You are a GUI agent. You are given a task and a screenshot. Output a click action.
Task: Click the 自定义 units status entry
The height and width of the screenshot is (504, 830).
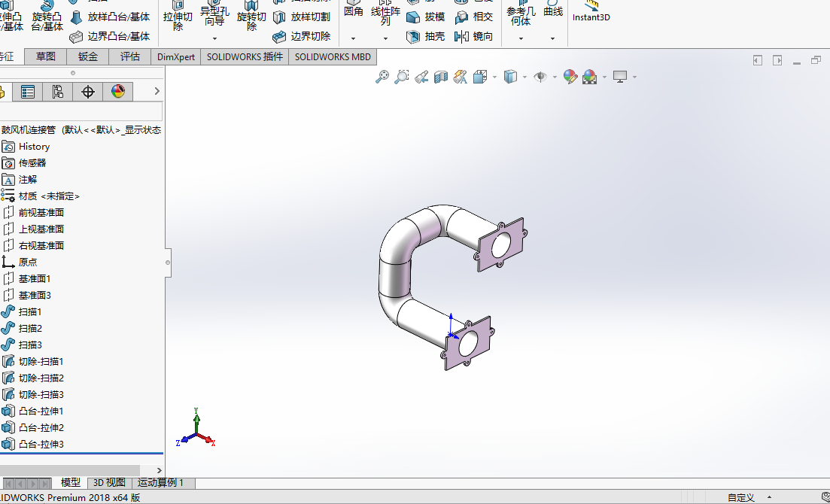740,498
